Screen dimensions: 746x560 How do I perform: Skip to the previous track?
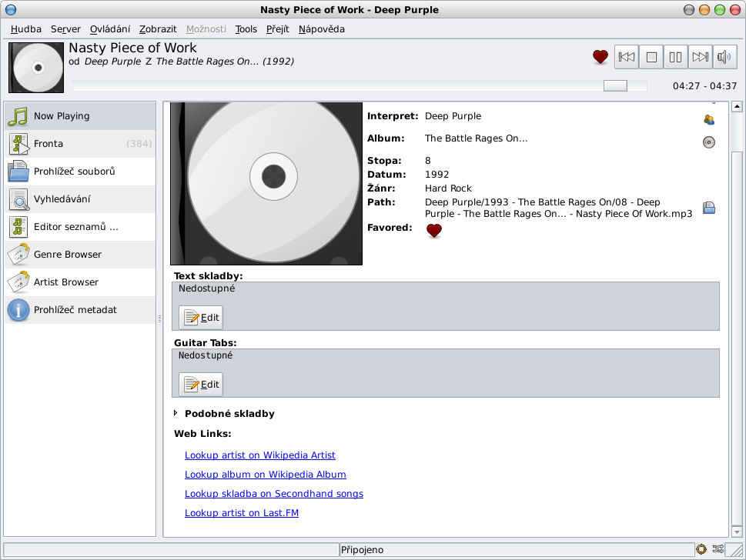pyautogui.click(x=627, y=57)
